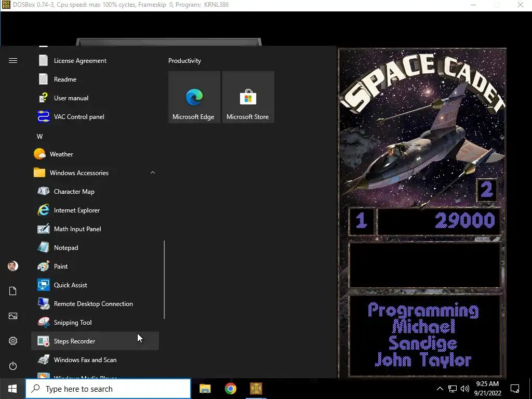Screen dimensions: 532x399
Task: Open Math Input Panel
Action: point(95,229)
